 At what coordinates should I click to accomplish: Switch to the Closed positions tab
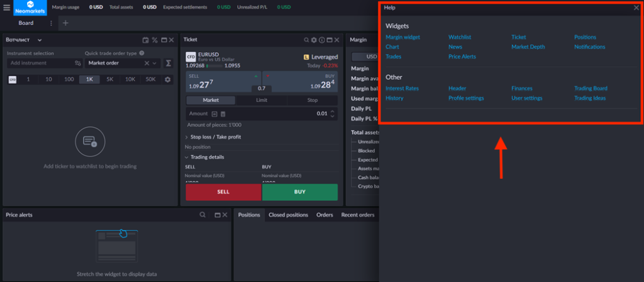click(x=288, y=215)
